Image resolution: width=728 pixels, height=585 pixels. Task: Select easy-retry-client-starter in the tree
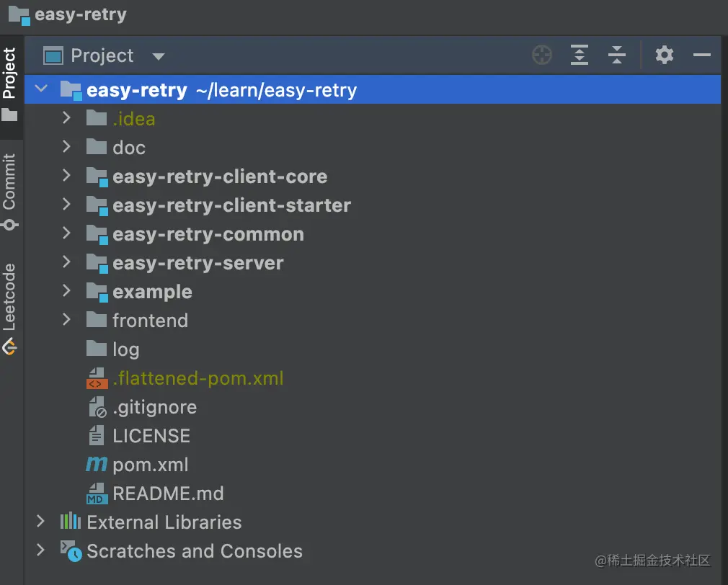pos(231,205)
